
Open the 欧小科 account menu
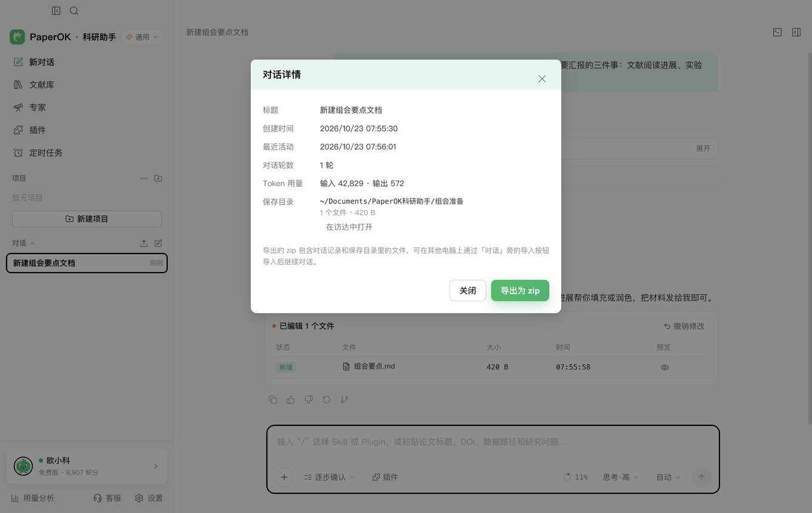point(87,466)
